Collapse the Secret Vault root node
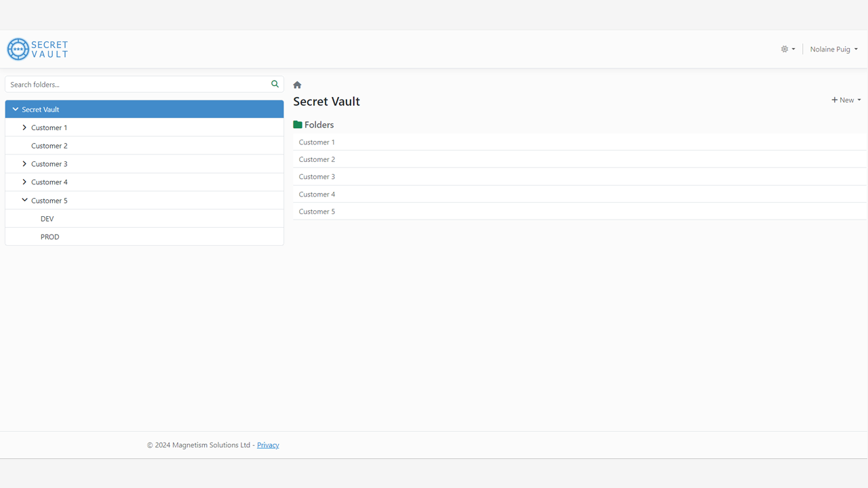868x488 pixels. 16,109
